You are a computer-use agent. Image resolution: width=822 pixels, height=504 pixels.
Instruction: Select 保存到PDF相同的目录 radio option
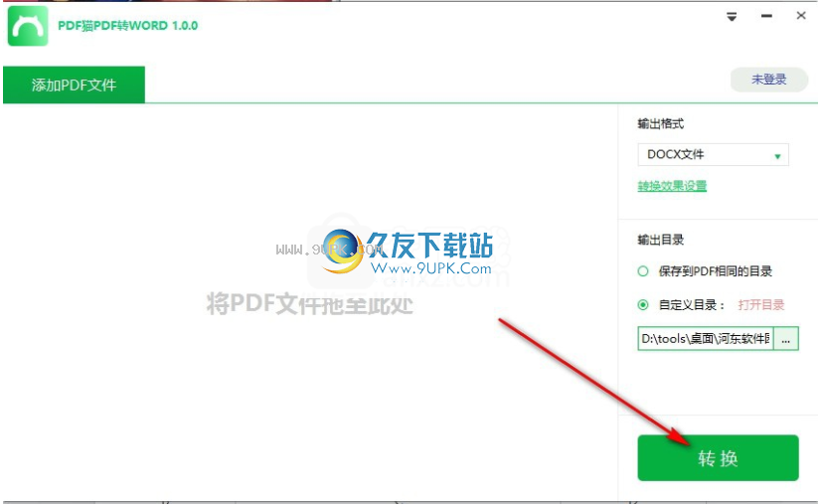tap(643, 271)
